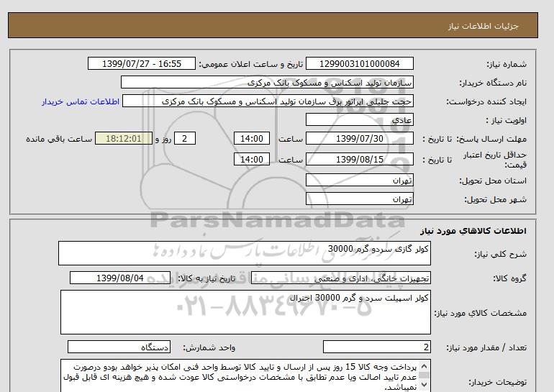Image resolution: width=554 pixels, height=392 pixels.
Task: Click the response deadline time 14:00
Action: [252, 138]
